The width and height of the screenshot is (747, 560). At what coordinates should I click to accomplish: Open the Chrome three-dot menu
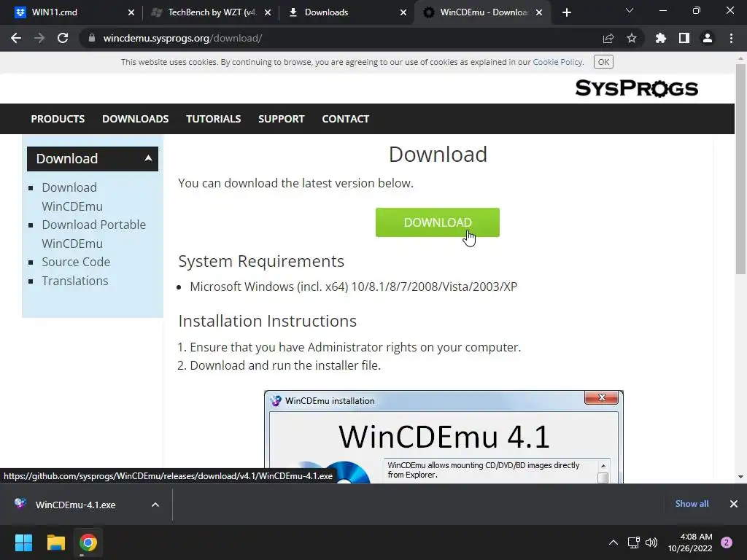pos(731,38)
